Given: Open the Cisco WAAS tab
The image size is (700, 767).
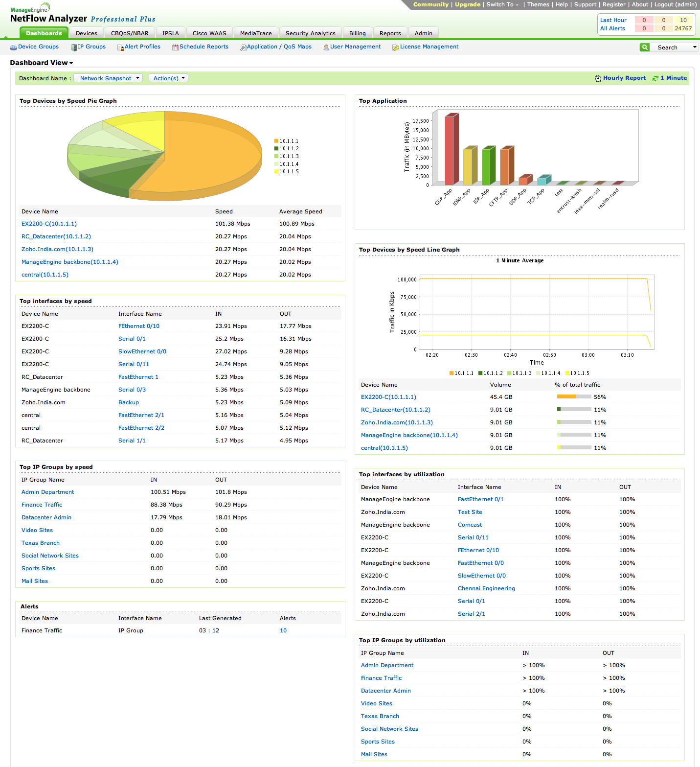Looking at the screenshot, I should [209, 33].
